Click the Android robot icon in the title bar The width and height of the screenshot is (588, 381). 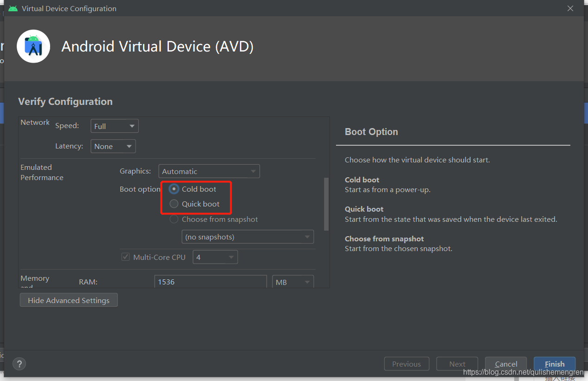tap(13, 8)
